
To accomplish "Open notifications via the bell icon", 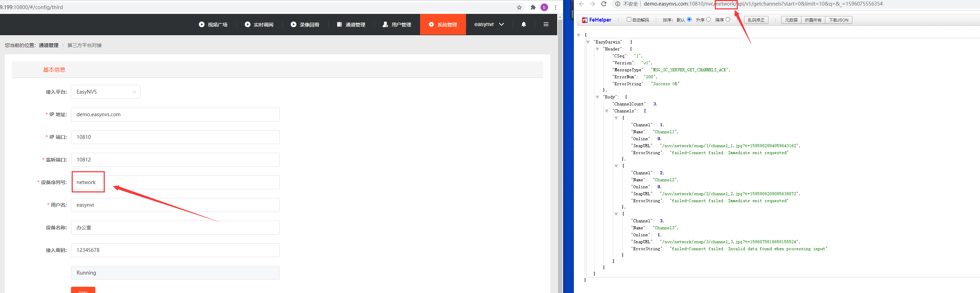I will (524, 24).
